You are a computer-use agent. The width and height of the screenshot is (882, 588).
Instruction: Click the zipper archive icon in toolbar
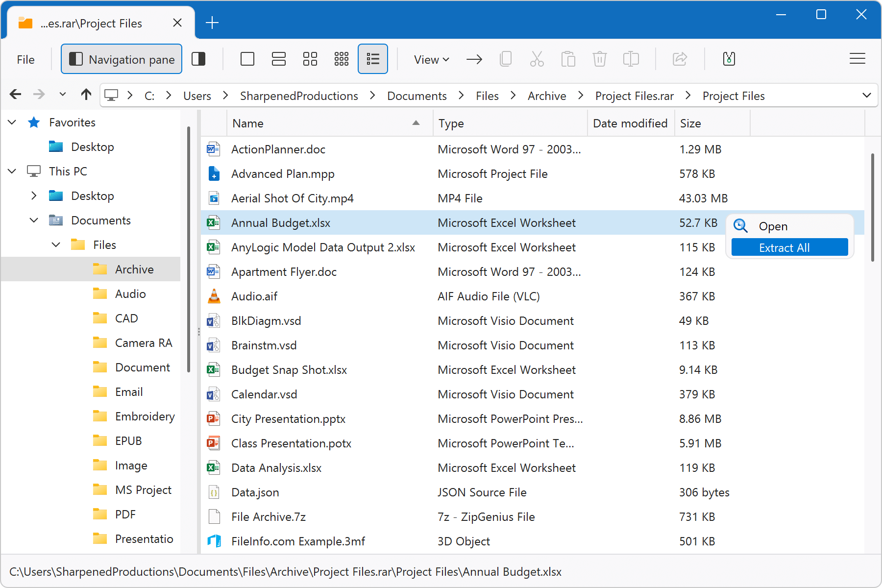pyautogui.click(x=729, y=59)
